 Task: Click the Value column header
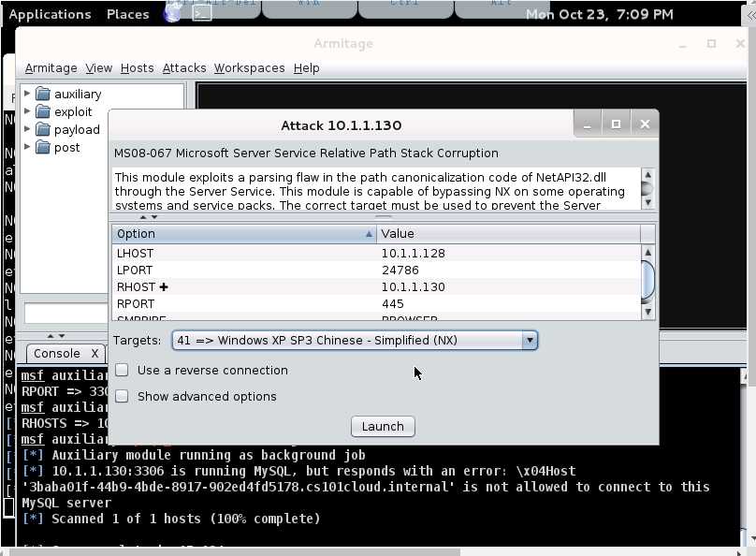pyautogui.click(x=509, y=234)
